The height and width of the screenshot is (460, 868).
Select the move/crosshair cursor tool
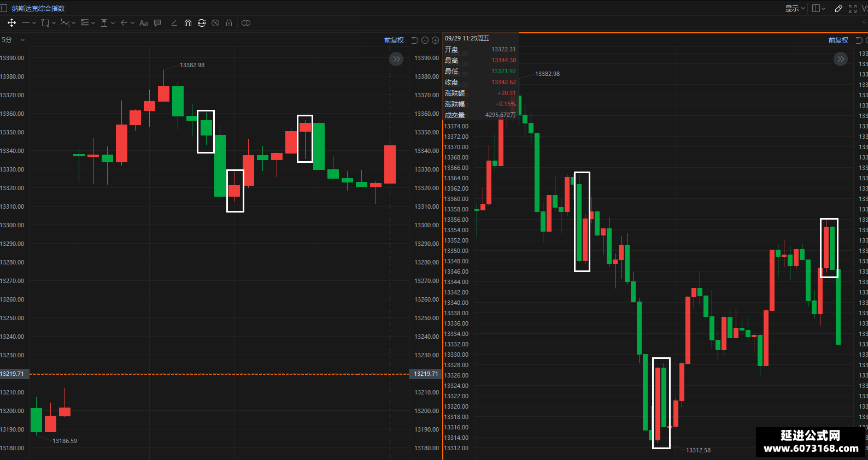11,23
